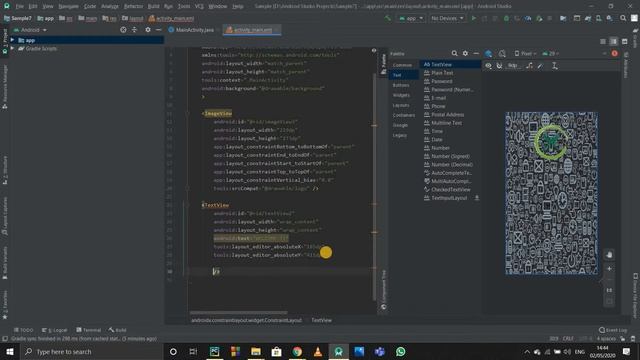Image resolution: width=640 pixels, height=360 pixels.
Task: Click the design surface layers icon
Action: (489, 53)
